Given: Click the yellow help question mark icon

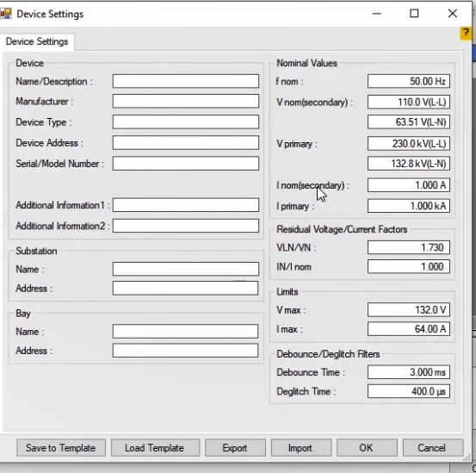Looking at the screenshot, I should point(466,33).
